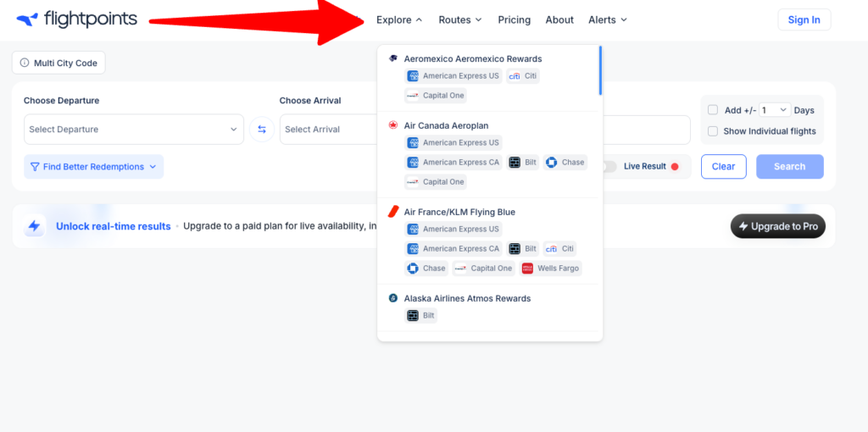868x432 pixels.
Task: Click the Explore dropdown scrollbar
Action: pyautogui.click(x=601, y=71)
